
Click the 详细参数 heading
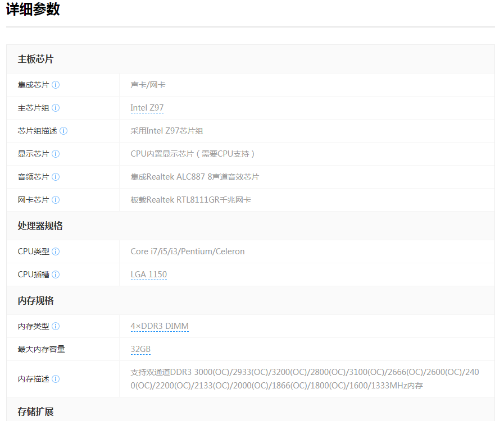pyautogui.click(x=33, y=9)
